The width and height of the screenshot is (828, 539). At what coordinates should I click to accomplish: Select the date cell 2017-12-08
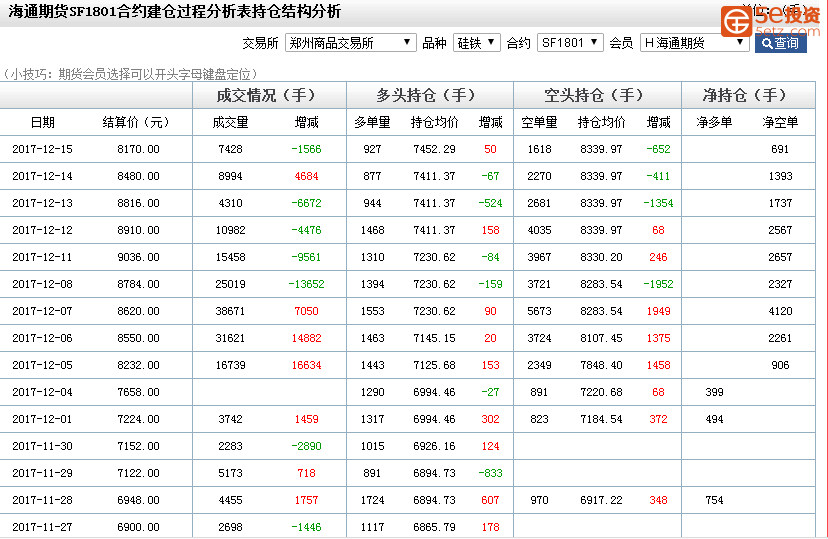click(42, 284)
